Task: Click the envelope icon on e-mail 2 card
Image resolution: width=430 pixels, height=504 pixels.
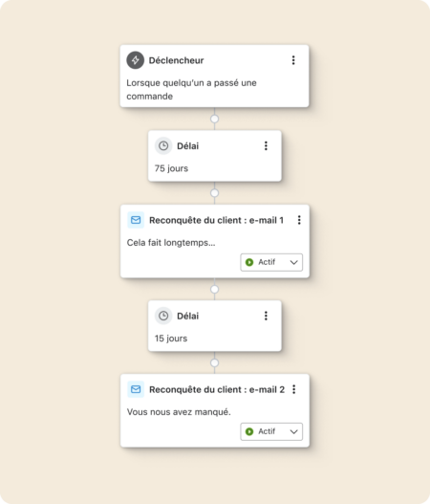Action: (136, 389)
